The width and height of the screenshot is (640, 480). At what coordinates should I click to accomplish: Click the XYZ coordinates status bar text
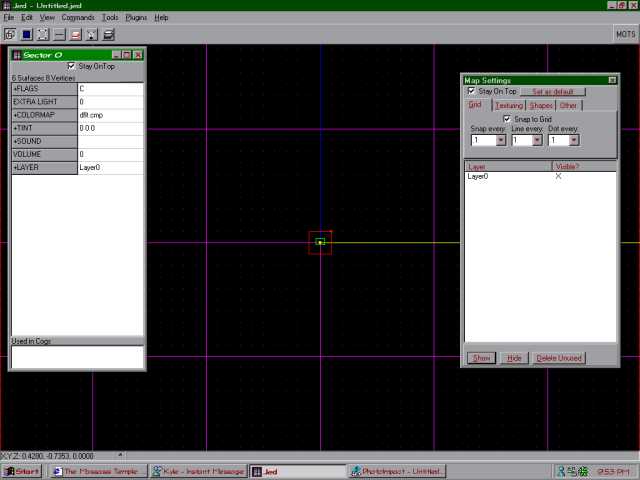point(47,456)
